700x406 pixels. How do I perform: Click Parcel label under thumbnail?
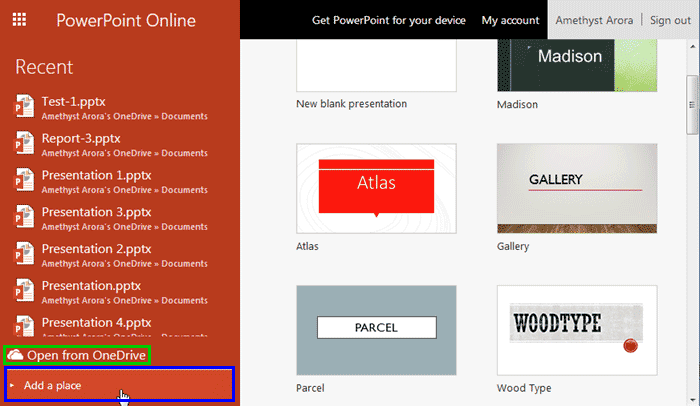point(310,388)
